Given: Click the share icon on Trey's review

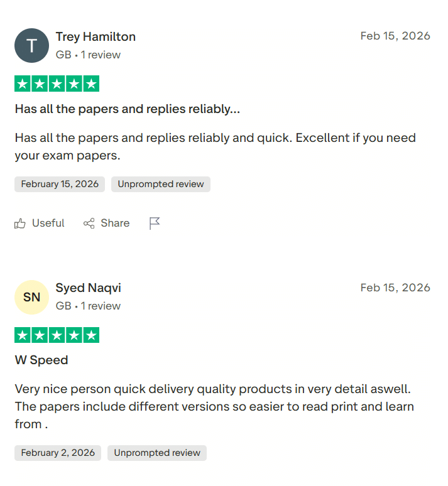Looking at the screenshot, I should pyautogui.click(x=89, y=224).
